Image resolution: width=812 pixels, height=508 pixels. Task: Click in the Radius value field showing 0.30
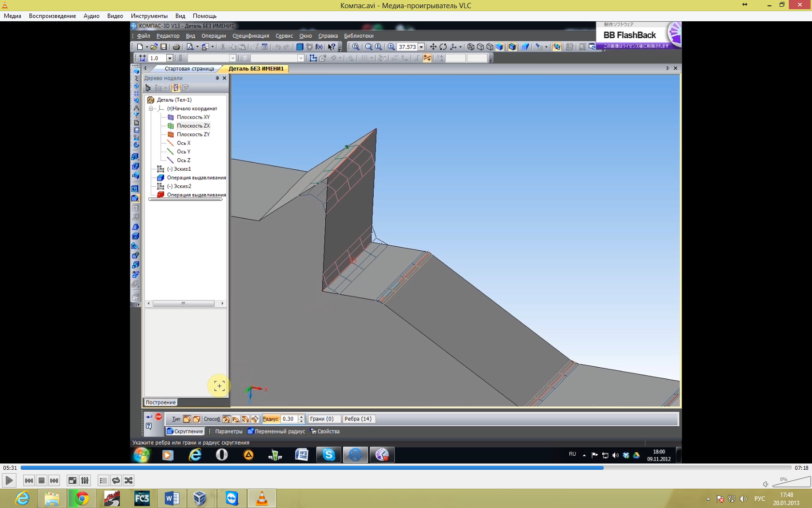pyautogui.click(x=289, y=419)
